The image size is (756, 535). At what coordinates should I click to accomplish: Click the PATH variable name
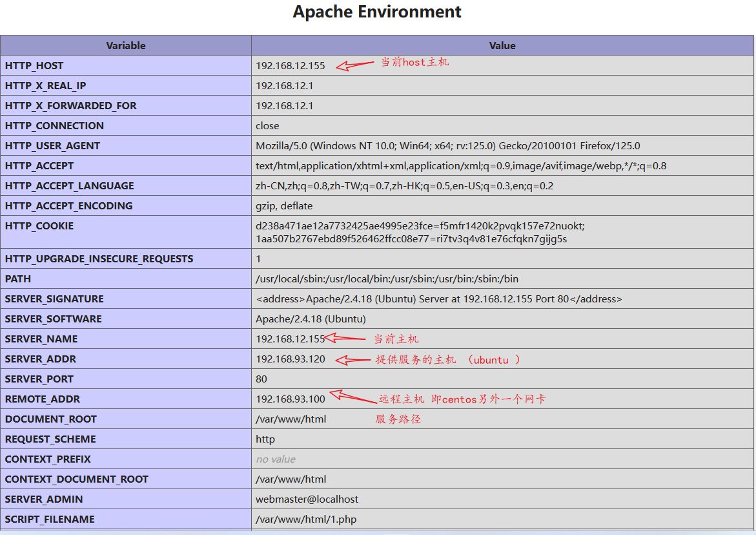pyautogui.click(x=18, y=279)
